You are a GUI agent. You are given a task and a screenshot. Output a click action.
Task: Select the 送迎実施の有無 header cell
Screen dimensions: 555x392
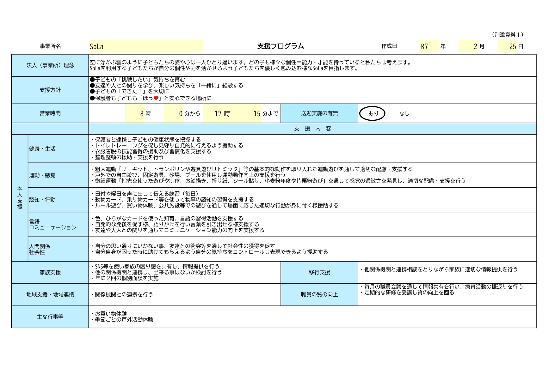tap(319, 113)
